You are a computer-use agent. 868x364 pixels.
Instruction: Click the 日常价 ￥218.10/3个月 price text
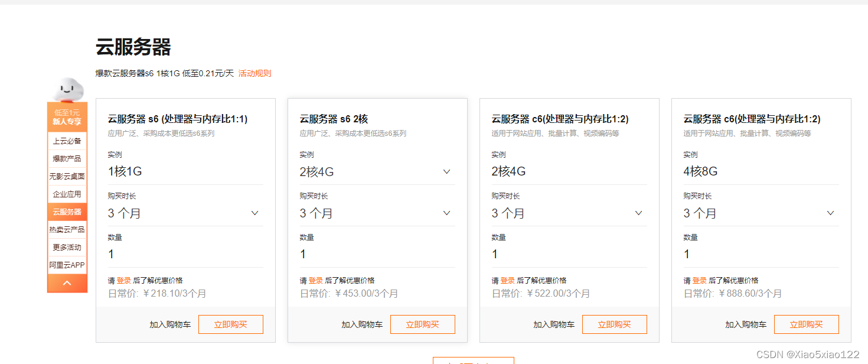pos(157,293)
